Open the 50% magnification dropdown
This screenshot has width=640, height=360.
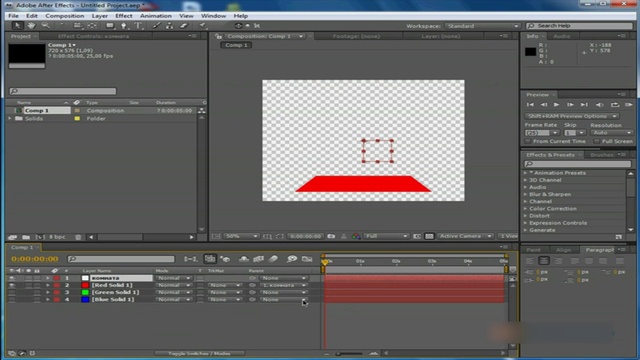tap(241, 236)
